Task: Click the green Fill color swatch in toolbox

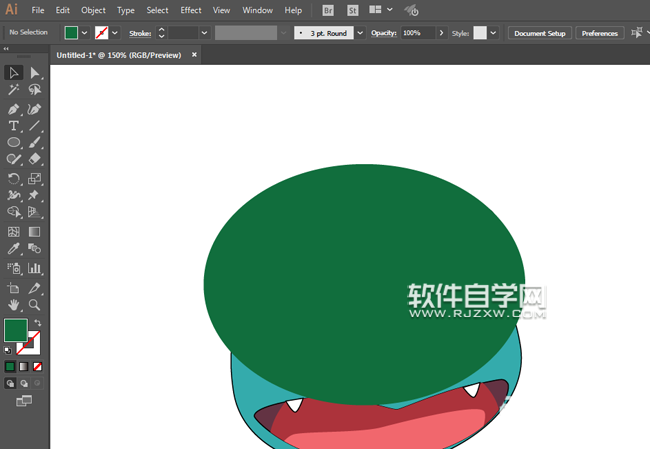Action: coord(15,330)
